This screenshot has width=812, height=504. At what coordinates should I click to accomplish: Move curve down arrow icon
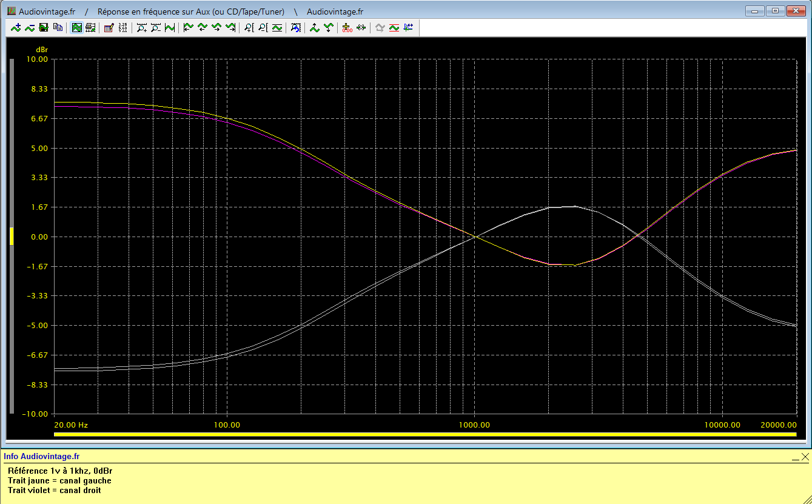(328, 27)
